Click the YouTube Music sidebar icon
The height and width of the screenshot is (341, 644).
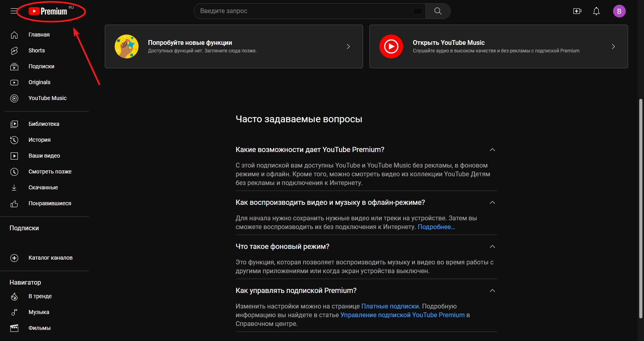pos(14,98)
